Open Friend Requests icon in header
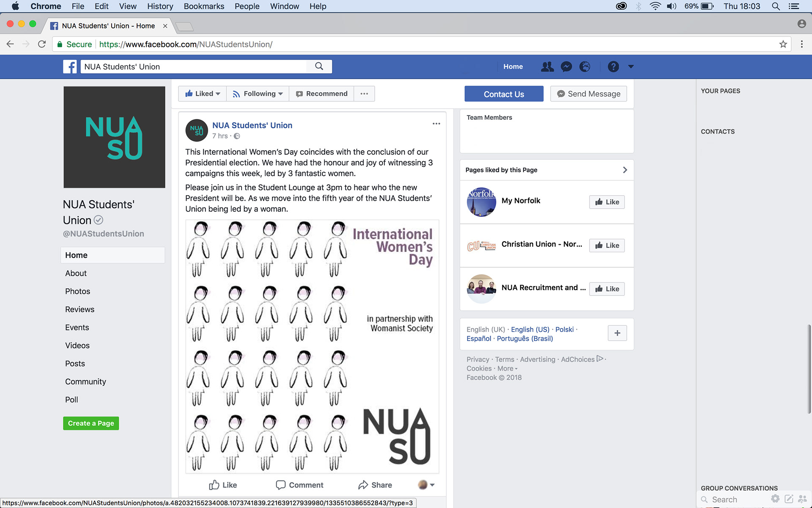 click(547, 66)
